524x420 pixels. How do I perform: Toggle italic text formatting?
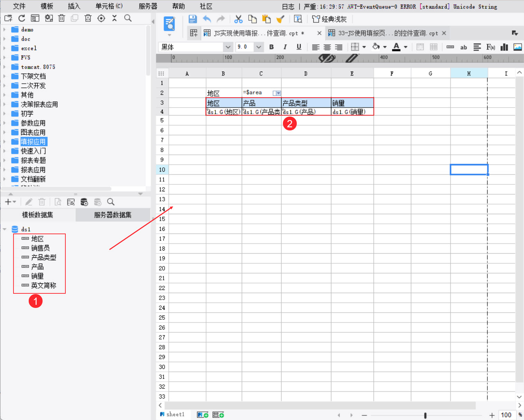pos(285,47)
